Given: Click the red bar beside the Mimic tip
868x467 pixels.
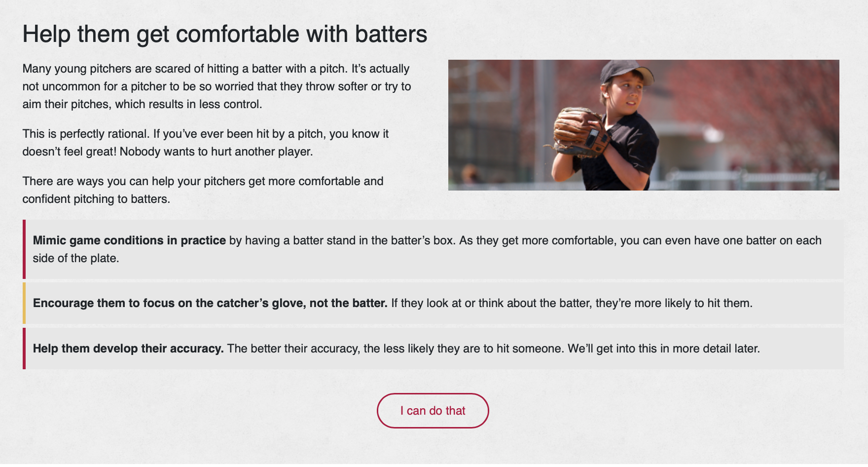Looking at the screenshot, I should pyautogui.click(x=24, y=249).
